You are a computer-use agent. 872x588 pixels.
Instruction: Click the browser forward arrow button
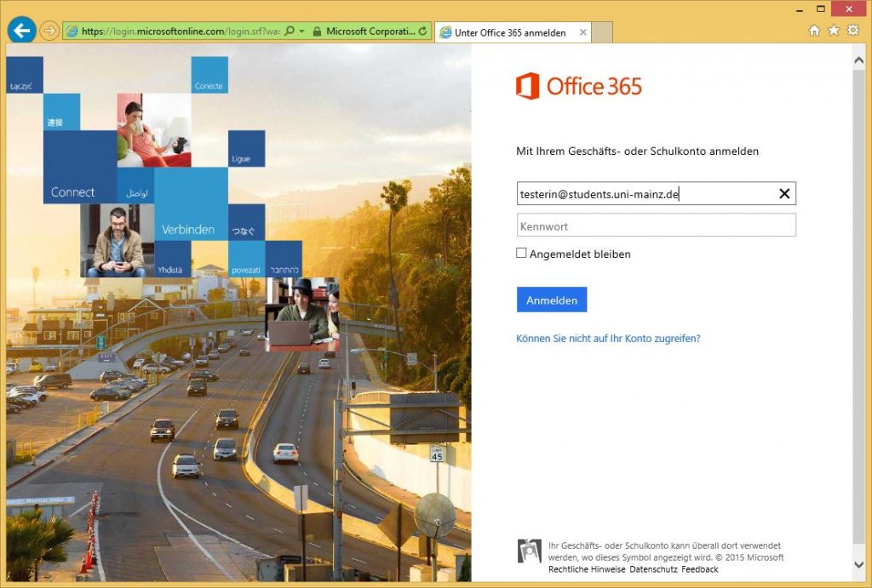click(x=49, y=31)
